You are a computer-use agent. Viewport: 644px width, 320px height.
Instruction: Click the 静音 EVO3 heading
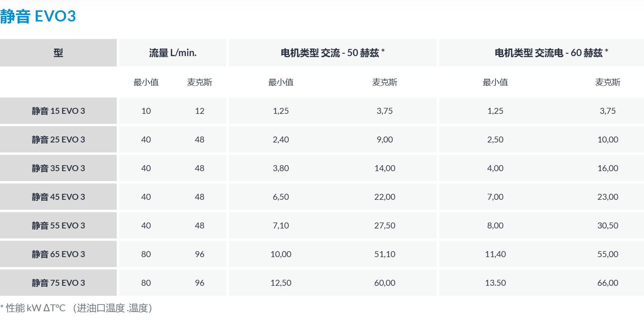coord(38,16)
